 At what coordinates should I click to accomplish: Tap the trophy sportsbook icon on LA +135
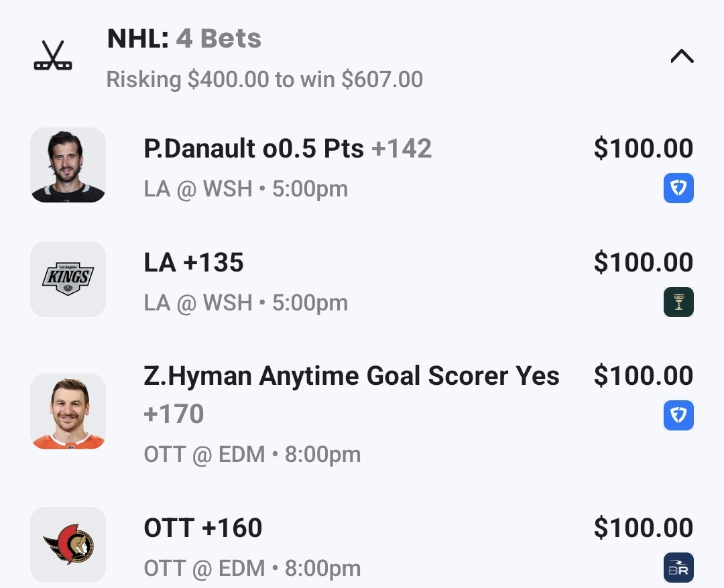[x=678, y=302]
